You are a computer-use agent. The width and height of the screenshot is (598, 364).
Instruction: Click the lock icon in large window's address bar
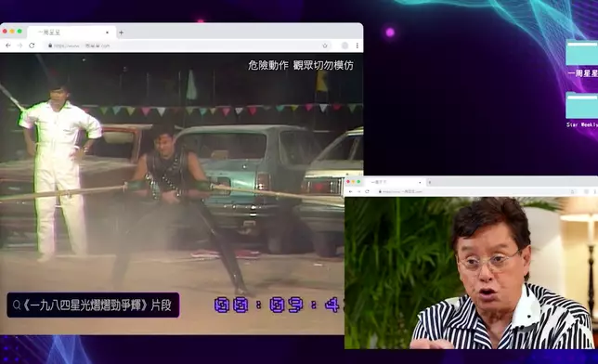click(x=50, y=45)
